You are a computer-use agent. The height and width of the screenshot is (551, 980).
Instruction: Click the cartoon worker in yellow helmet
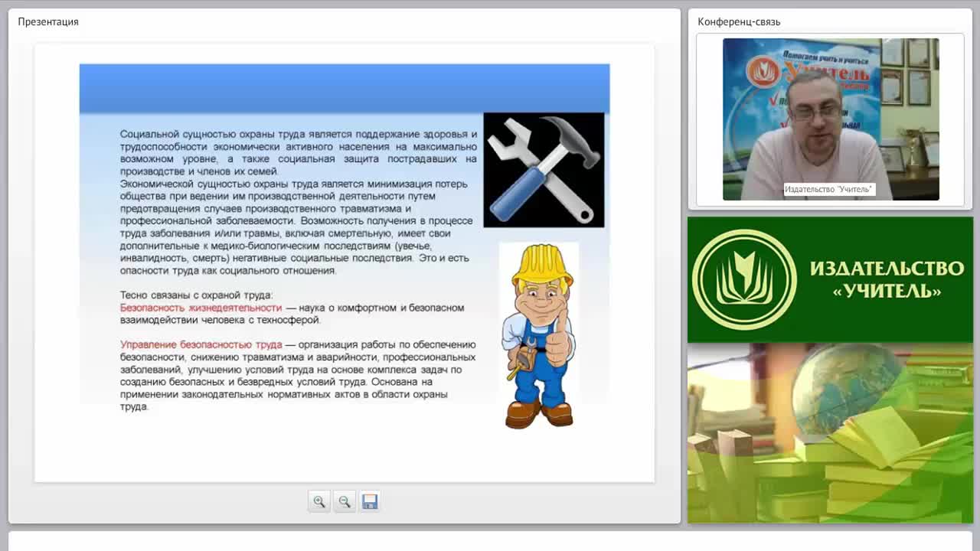point(539,336)
